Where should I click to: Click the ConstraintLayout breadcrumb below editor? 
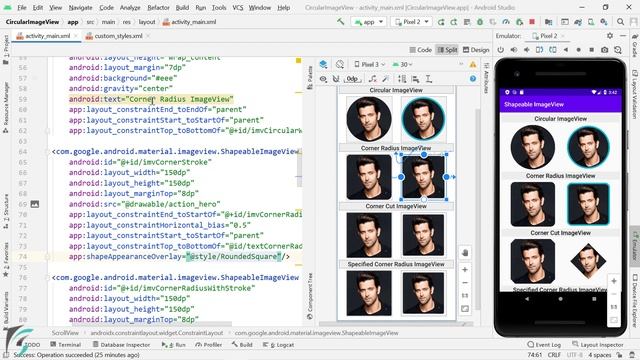pyautogui.click(x=157, y=333)
